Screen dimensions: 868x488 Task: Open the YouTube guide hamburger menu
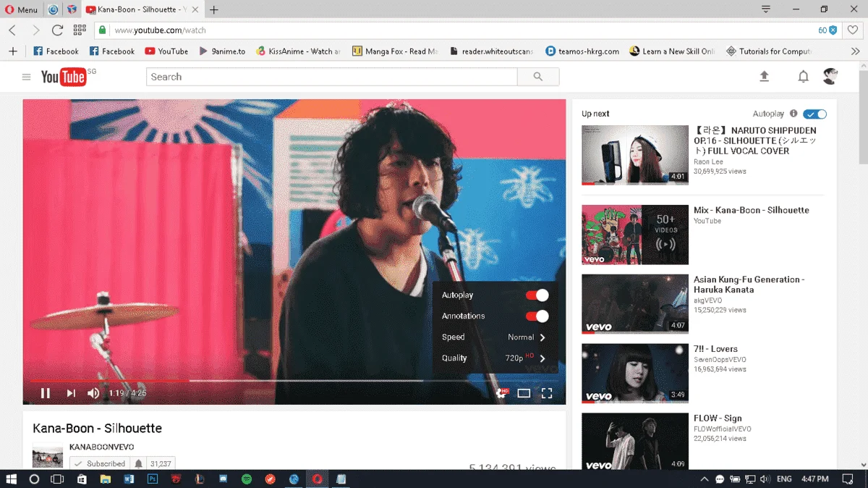point(27,77)
